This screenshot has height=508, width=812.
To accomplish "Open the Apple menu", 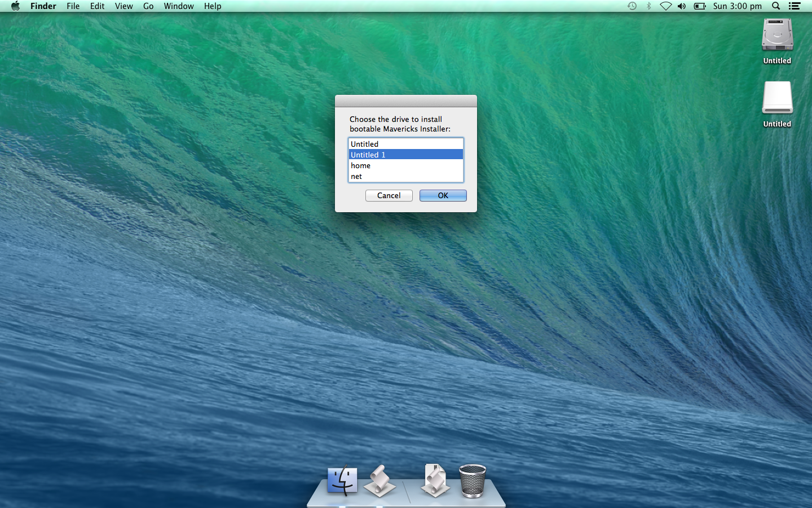I will point(15,6).
